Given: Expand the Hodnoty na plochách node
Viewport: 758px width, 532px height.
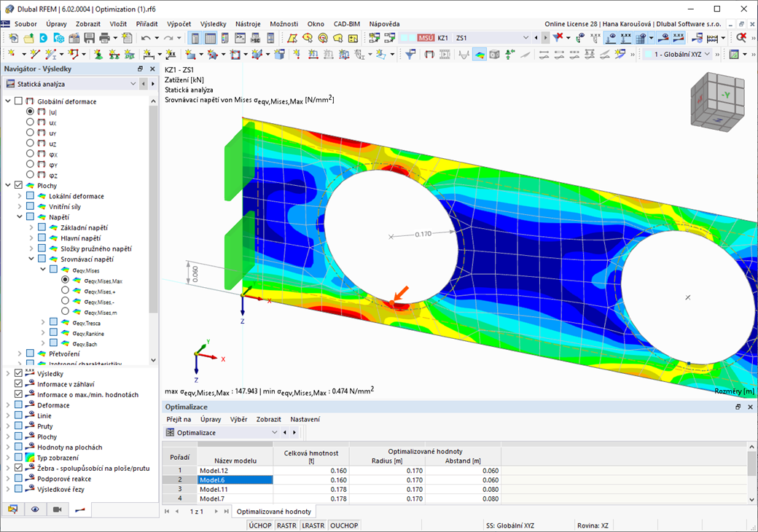Looking at the screenshot, I should coord(8,447).
